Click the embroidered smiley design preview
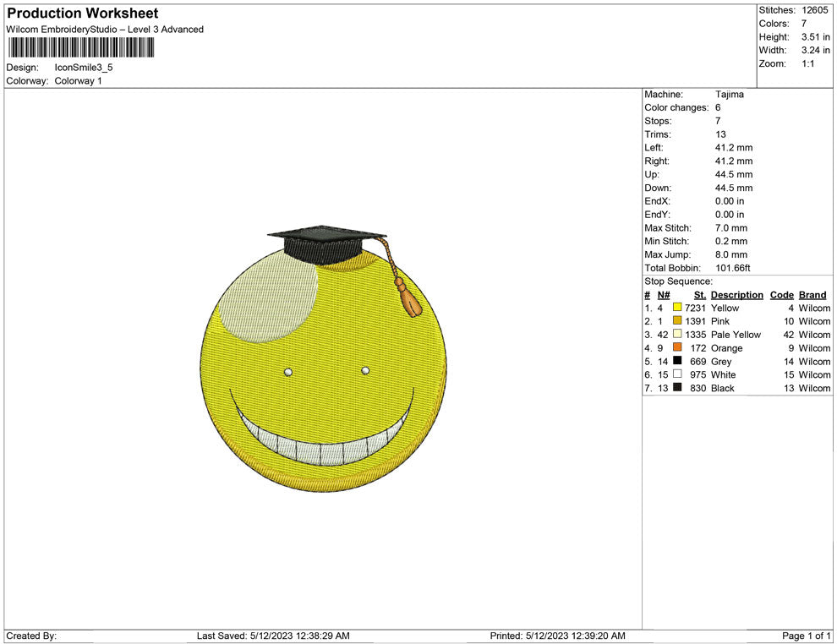 click(x=322, y=358)
